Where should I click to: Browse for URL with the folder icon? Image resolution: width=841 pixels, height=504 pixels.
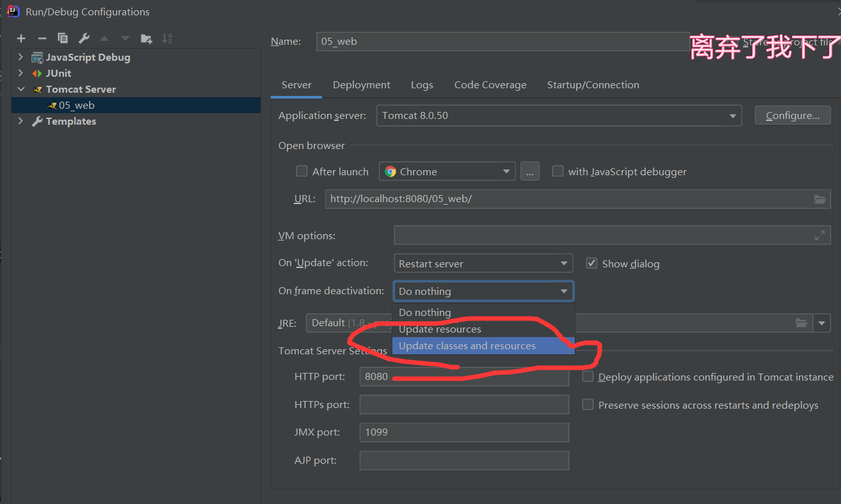820,199
